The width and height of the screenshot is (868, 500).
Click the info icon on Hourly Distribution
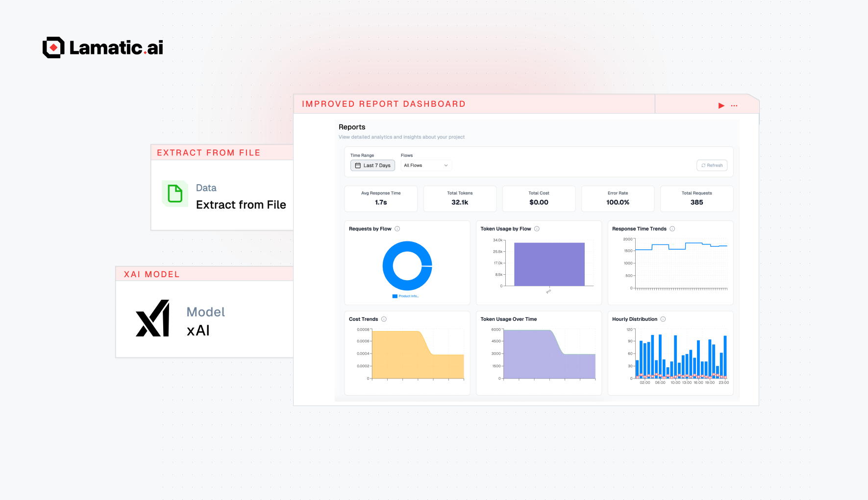click(663, 319)
